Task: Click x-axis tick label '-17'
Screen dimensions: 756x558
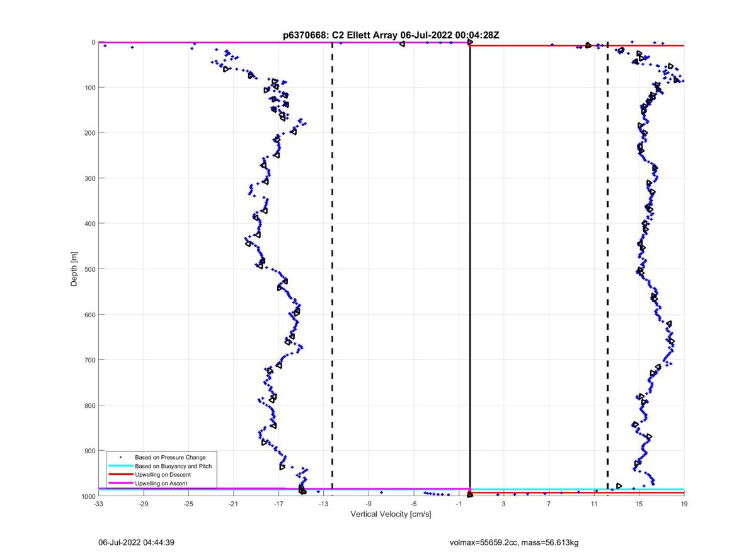Action: click(278, 504)
